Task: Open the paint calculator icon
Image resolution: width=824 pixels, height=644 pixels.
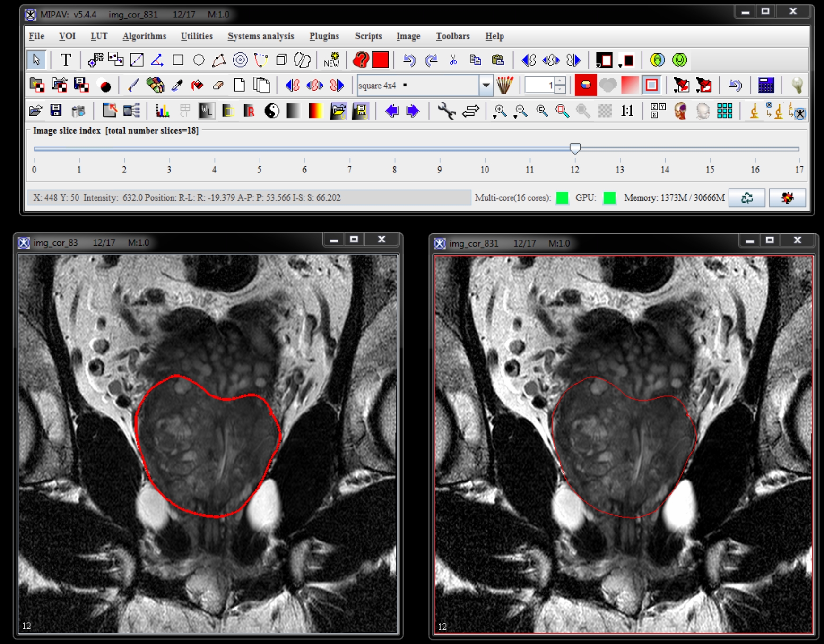Action: 766,86
